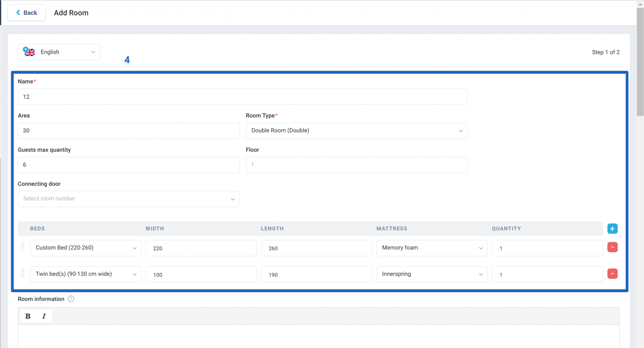644x348 pixels.
Task: Open the Twin bed(s) type dropdown
Action: [86, 274]
